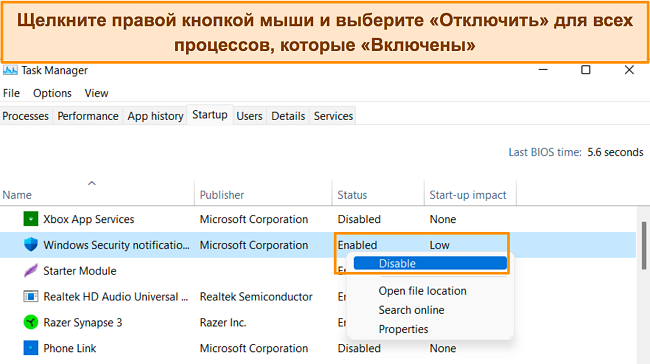Click the Razer Synapse 3 green icon

(x=31, y=322)
